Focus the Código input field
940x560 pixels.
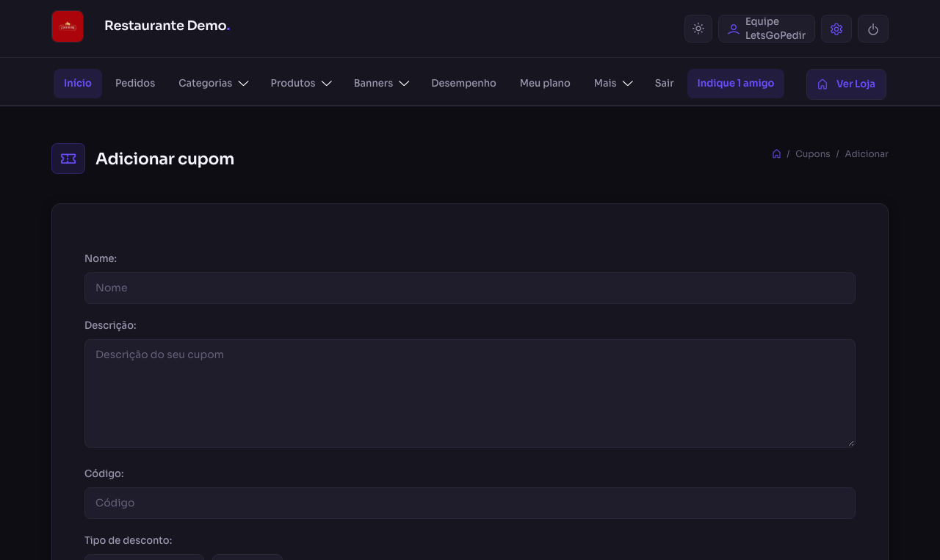470,503
